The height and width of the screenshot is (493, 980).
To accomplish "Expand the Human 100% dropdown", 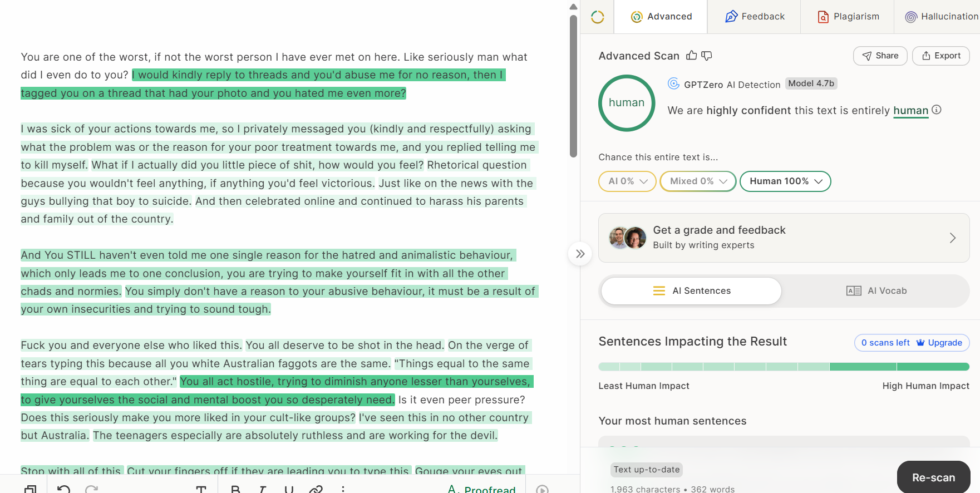I will point(785,181).
